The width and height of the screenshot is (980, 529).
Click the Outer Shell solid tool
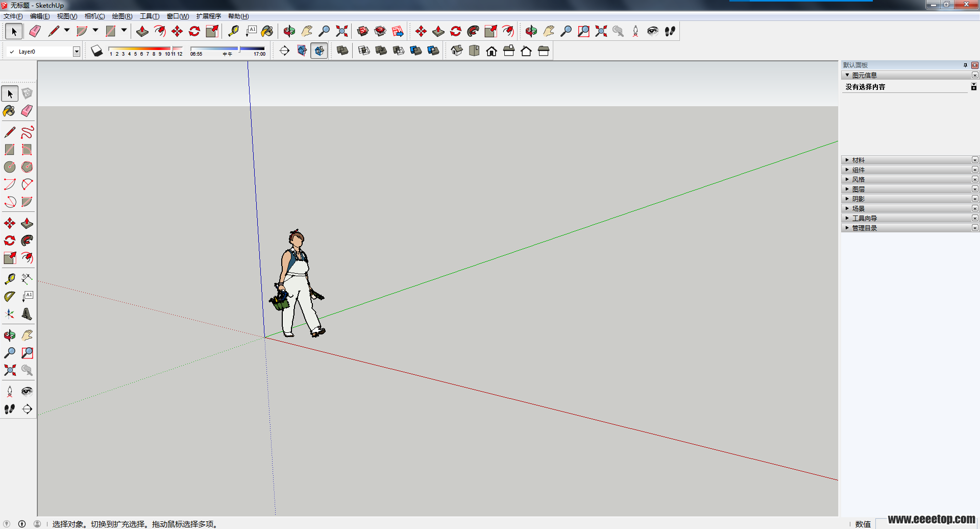click(x=342, y=51)
